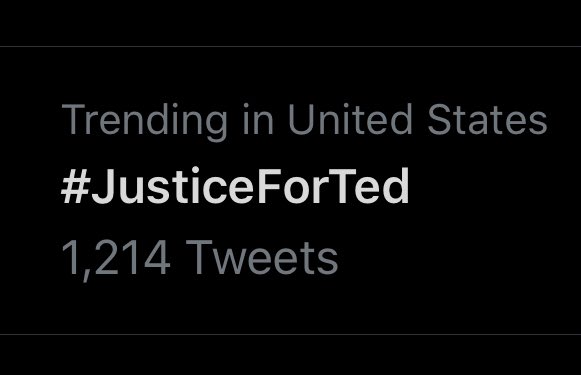This screenshot has height=375, width=581.
Task: Select the word 'States' in trend label
Action: coord(488,119)
